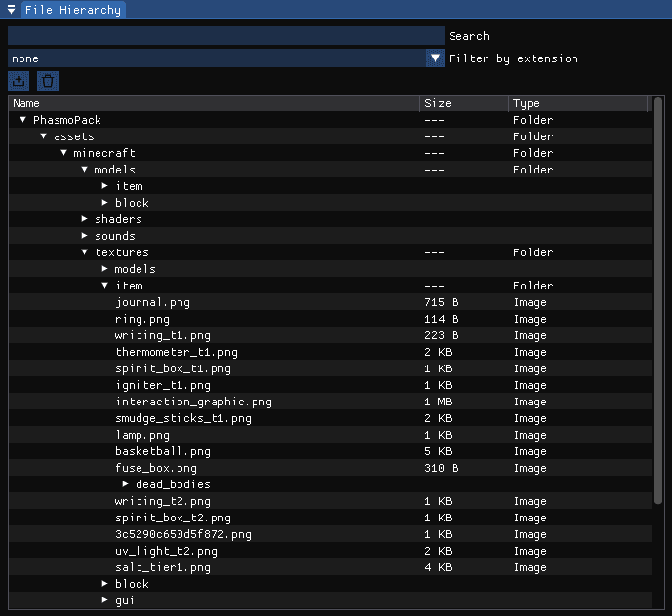The image size is (672, 616).
Task: Select uv_light_t2.png file
Action: [166, 551]
